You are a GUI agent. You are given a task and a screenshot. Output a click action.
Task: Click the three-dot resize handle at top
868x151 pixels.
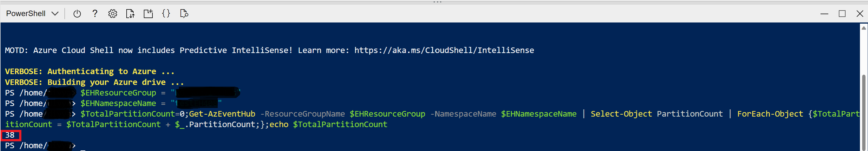(437, 2)
